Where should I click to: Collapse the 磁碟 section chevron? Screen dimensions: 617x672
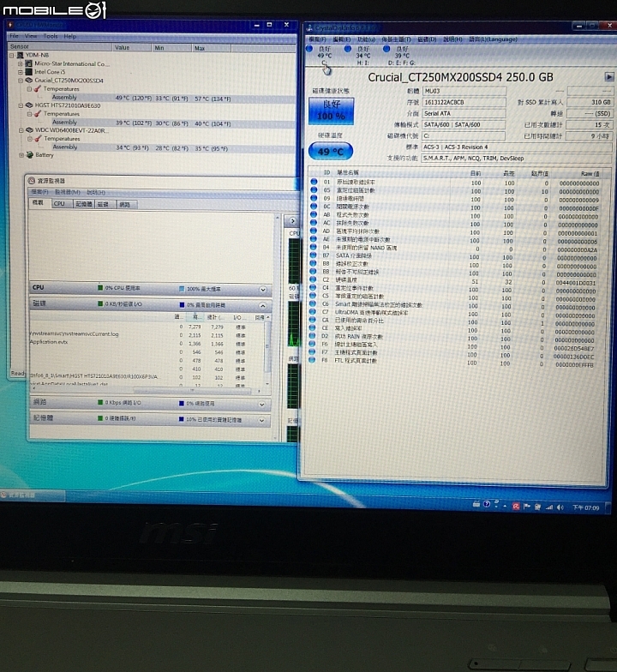point(262,305)
